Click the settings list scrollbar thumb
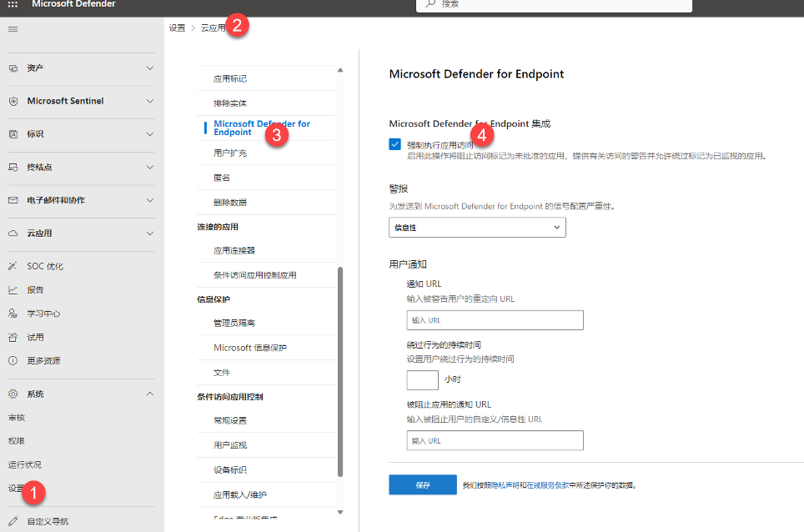Screen dimensions: 804x532 (340, 372)
